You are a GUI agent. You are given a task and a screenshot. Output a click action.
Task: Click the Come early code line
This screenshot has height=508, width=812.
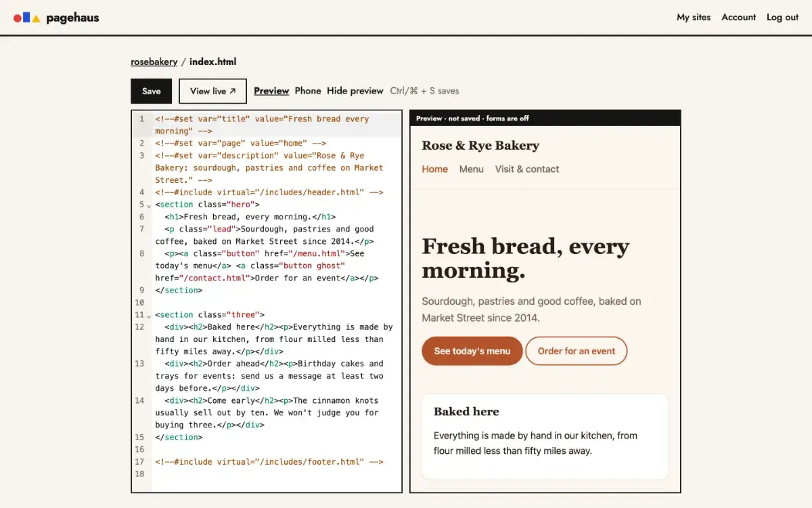click(x=277, y=412)
